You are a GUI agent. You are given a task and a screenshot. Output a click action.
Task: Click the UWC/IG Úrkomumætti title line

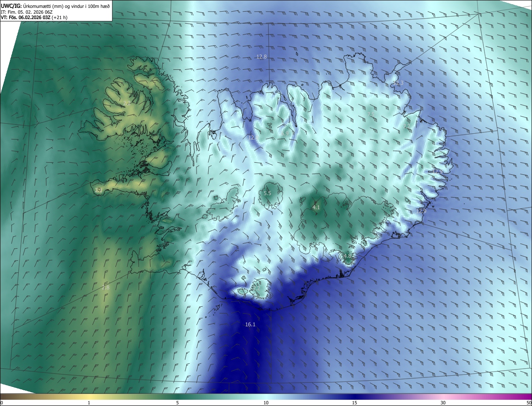pyautogui.click(x=56, y=5)
